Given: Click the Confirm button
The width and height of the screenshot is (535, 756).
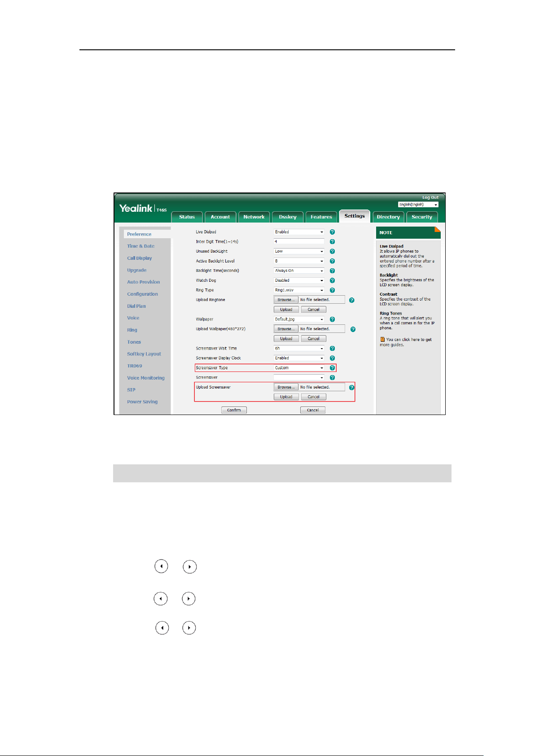Looking at the screenshot, I should (234, 410).
